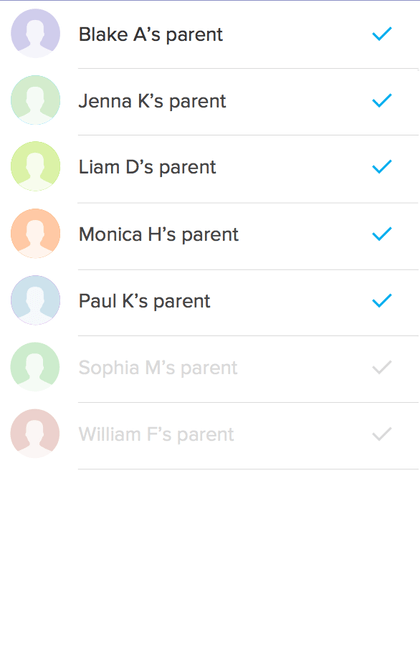Select the Jenna K's parent name label
This screenshot has height=668, width=420.
point(152,102)
